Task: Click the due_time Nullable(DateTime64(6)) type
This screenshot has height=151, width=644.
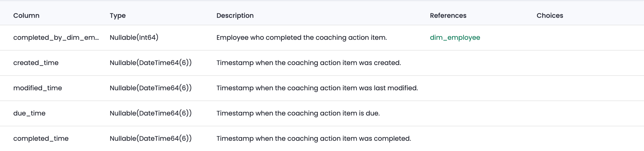Action: 150,113
